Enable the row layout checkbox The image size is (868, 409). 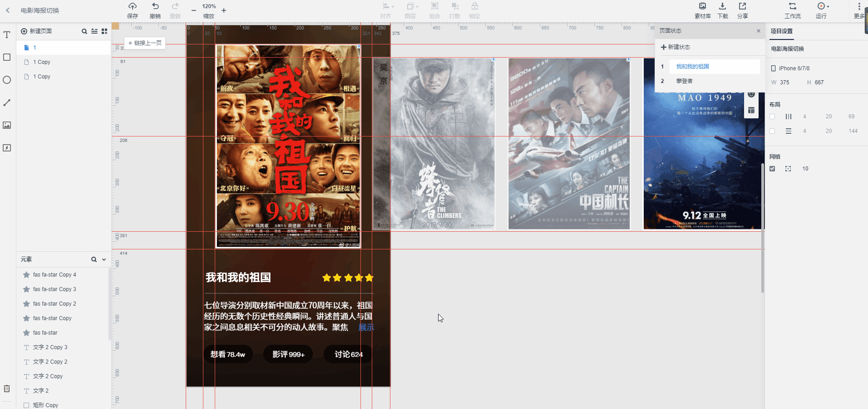coord(772,131)
